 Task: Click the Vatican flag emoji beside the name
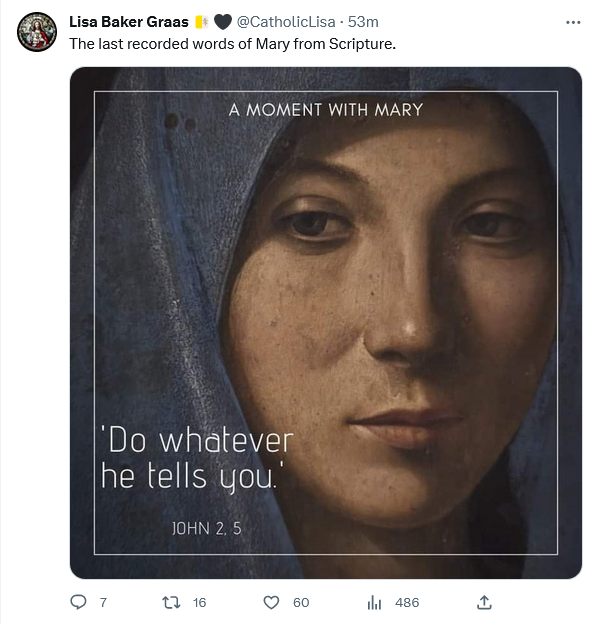tap(202, 22)
